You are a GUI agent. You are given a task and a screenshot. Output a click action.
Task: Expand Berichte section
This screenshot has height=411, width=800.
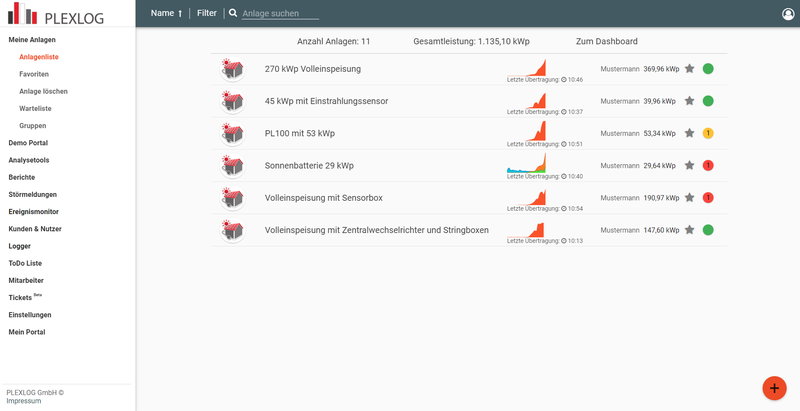coord(21,177)
